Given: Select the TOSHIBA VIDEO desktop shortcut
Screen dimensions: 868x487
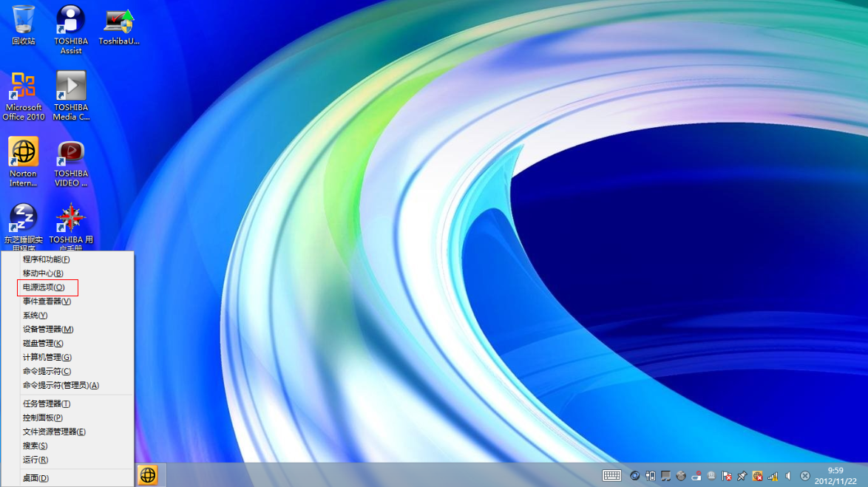Looking at the screenshot, I should tap(71, 162).
